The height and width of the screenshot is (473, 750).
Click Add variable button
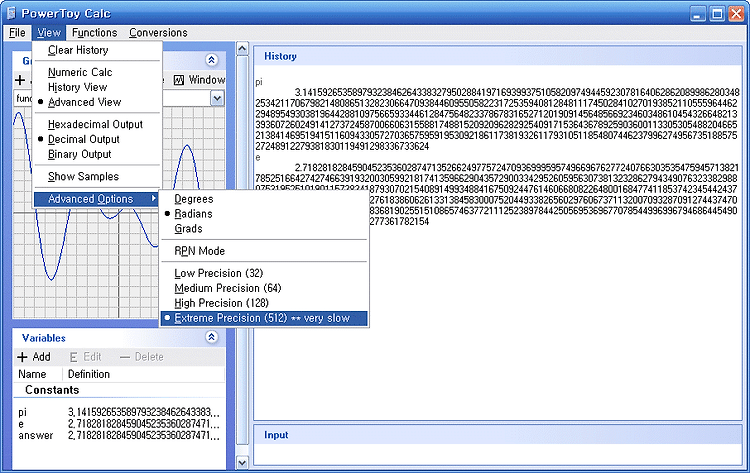[34, 357]
